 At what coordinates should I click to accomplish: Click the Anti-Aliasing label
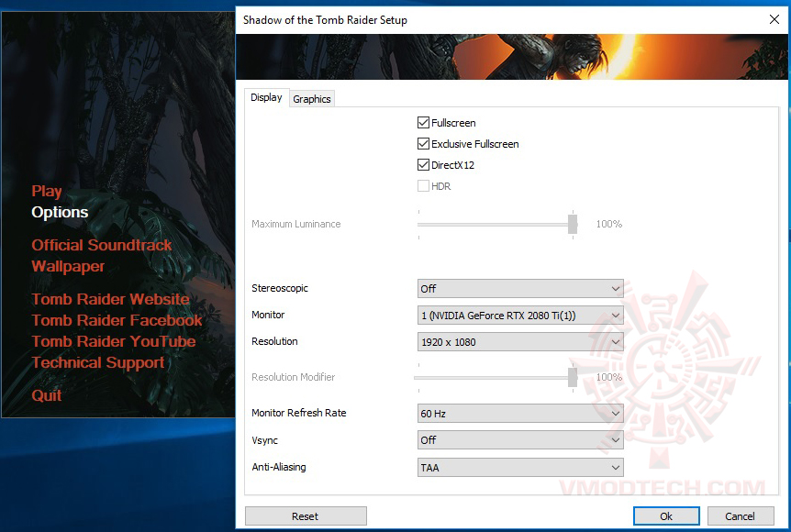279,467
